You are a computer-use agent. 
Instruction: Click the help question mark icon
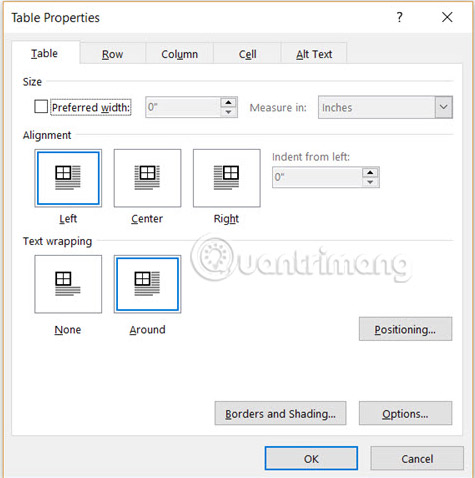pos(400,17)
